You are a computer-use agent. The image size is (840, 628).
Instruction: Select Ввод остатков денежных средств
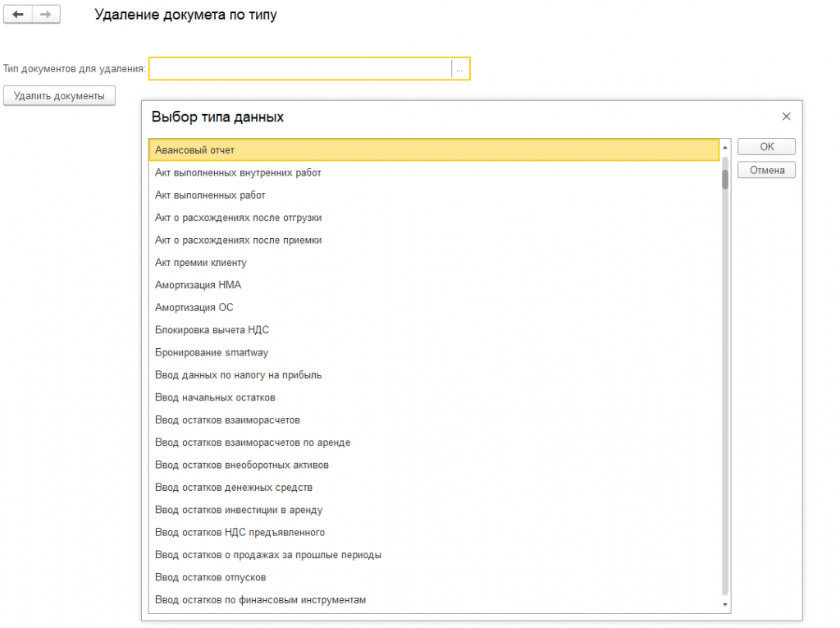(x=434, y=488)
